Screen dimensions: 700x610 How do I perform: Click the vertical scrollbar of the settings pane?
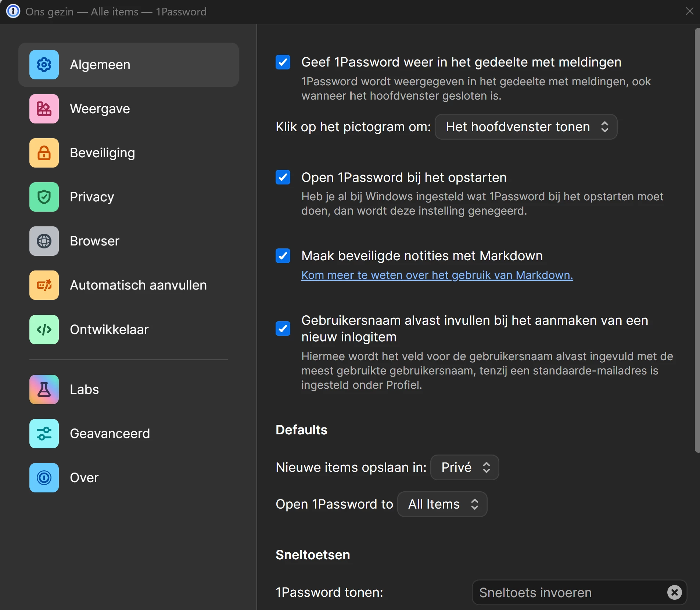(697, 240)
